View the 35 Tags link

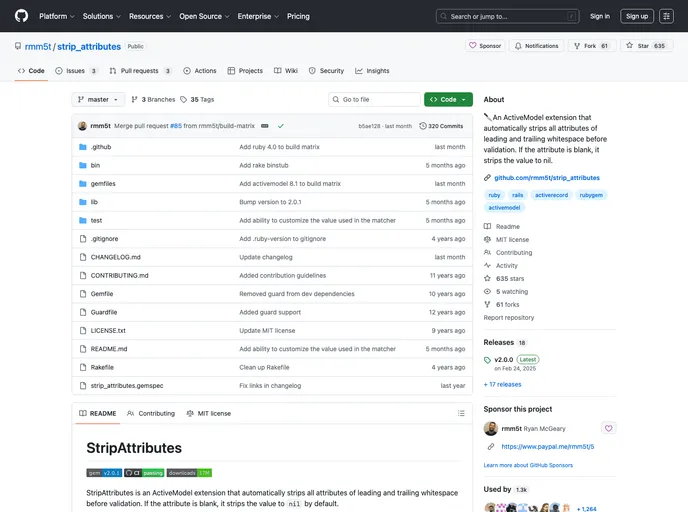197,100
